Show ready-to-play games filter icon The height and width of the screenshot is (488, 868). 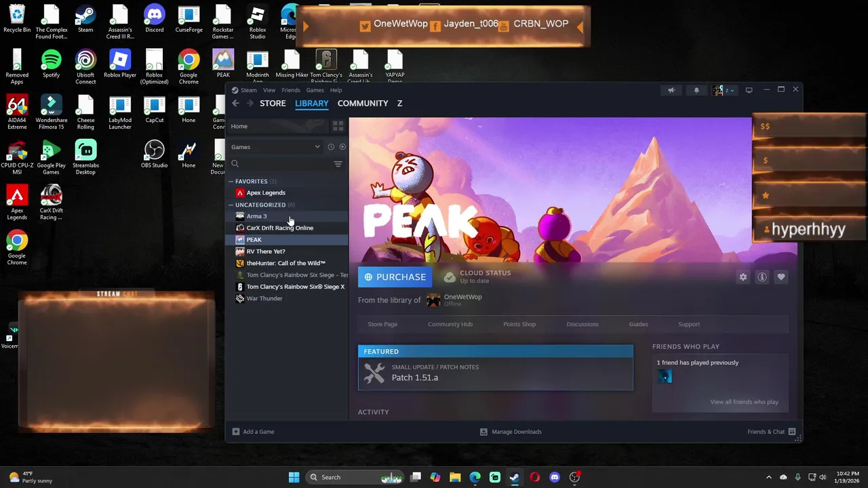342,146
